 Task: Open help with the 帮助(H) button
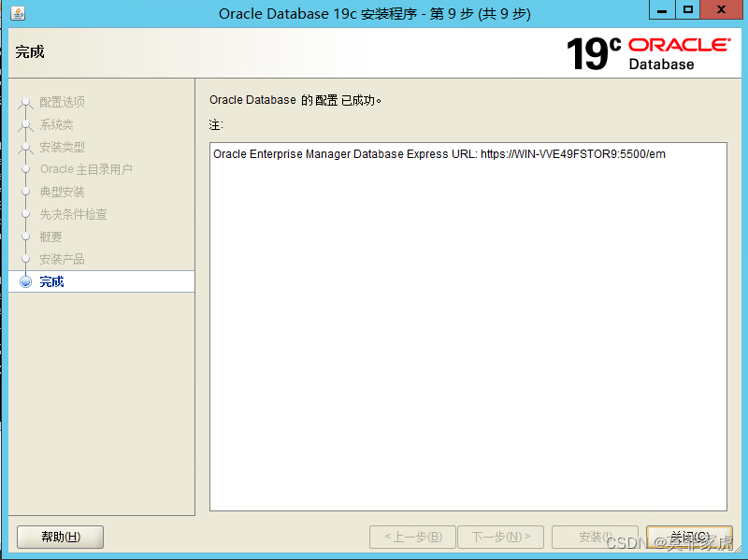tap(60, 538)
